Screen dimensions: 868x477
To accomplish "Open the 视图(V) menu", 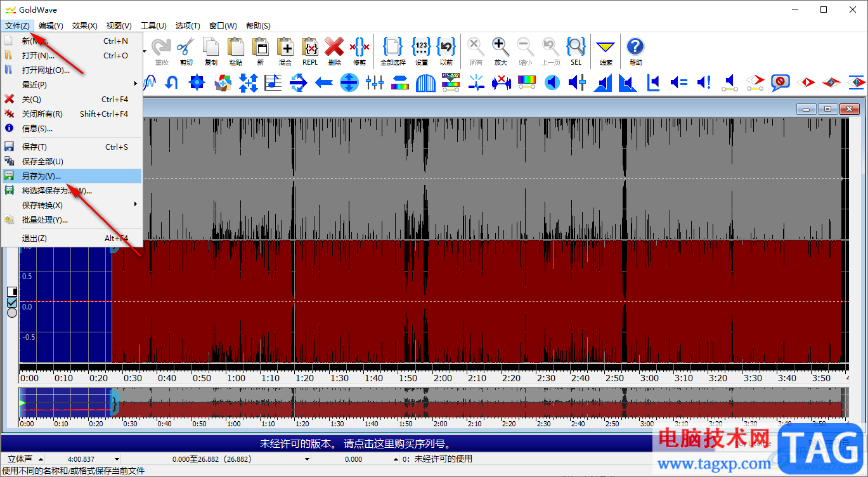I will coord(119,25).
